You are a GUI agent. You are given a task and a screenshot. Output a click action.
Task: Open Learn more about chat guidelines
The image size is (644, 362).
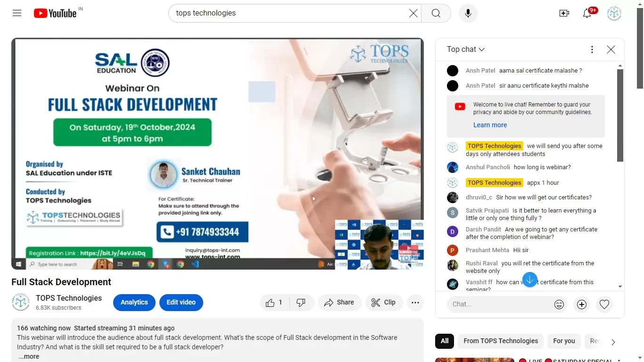tap(490, 125)
